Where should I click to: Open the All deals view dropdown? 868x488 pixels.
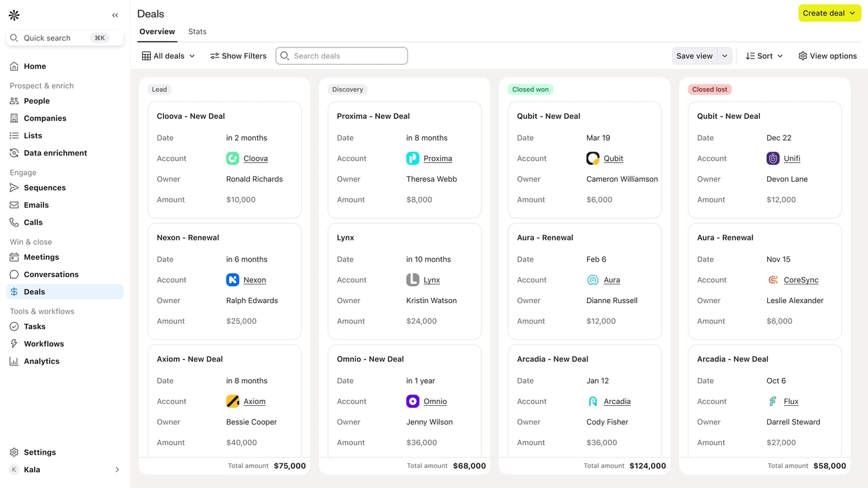167,55
